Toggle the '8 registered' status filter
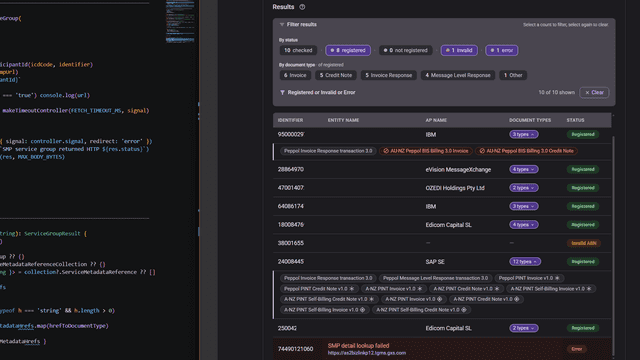640x360 pixels. [348, 50]
